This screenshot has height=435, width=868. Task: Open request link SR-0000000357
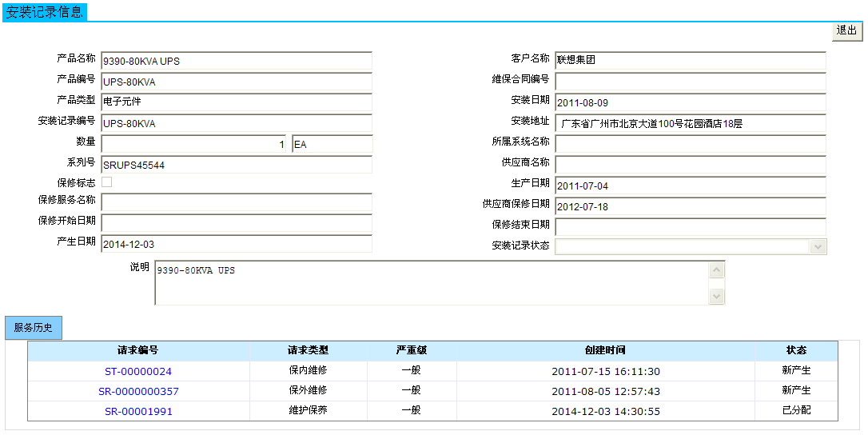click(x=138, y=391)
